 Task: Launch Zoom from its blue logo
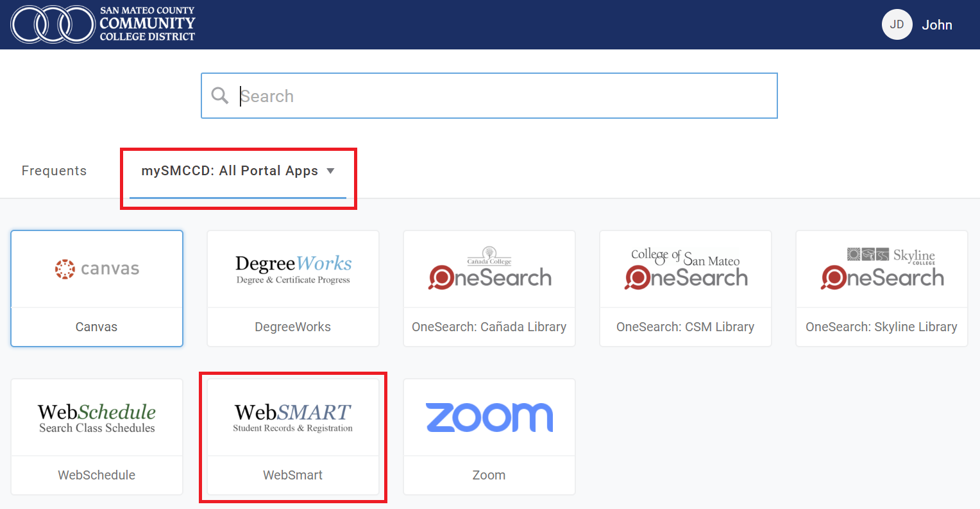click(489, 417)
